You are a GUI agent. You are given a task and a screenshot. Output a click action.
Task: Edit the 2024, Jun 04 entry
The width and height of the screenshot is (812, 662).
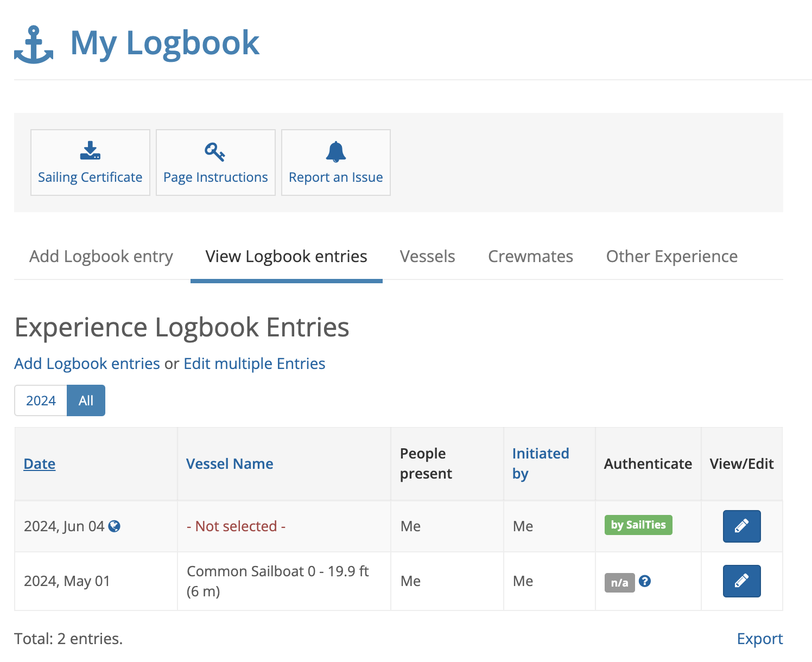click(741, 526)
